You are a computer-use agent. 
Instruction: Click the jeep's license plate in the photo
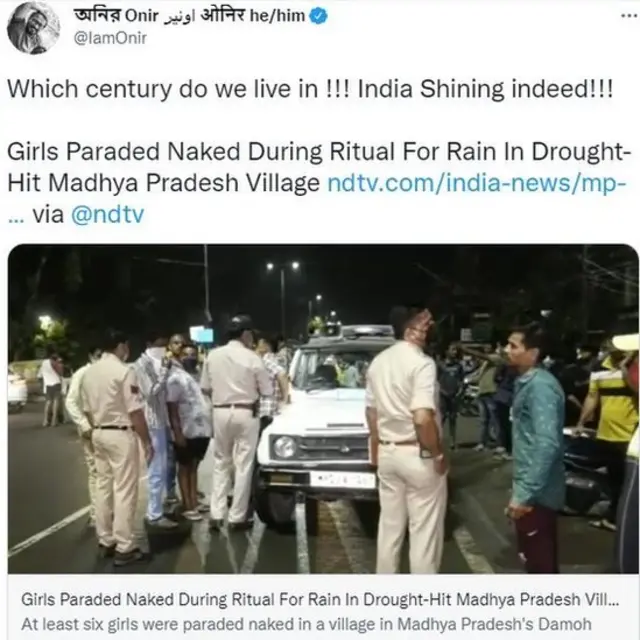click(x=342, y=480)
